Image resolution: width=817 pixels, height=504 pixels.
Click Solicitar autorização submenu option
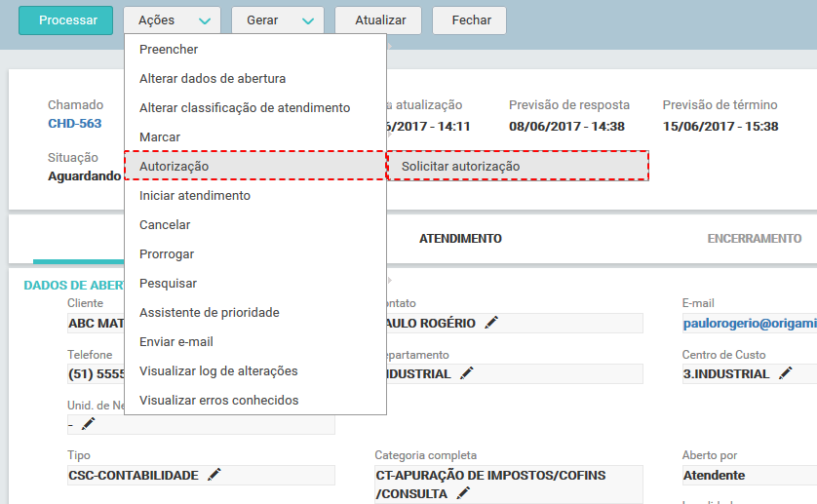(518, 166)
